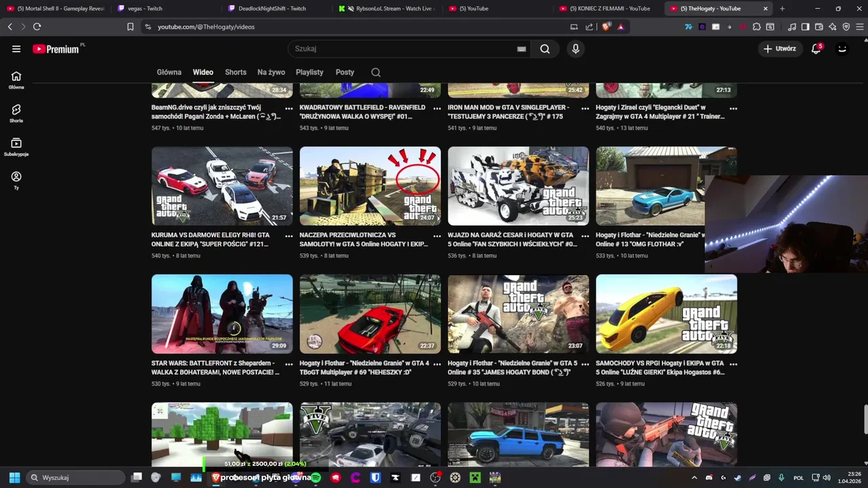
Task: Open options for BeamNG.drive video
Action: [289, 108]
